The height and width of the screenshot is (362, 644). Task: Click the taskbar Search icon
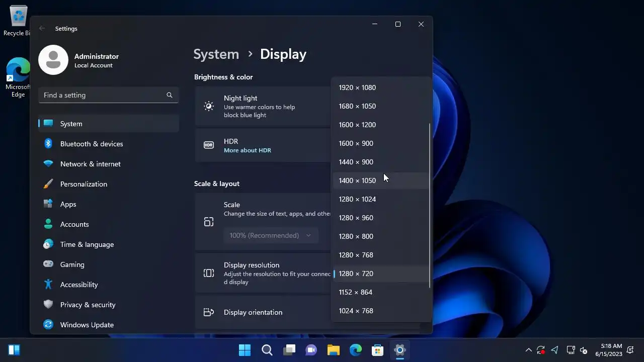[x=267, y=350]
